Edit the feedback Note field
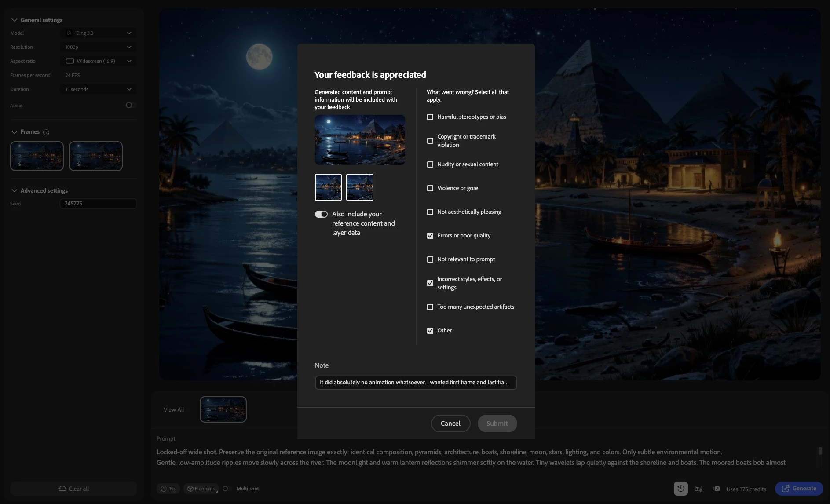Image resolution: width=830 pixels, height=504 pixels. tap(416, 383)
